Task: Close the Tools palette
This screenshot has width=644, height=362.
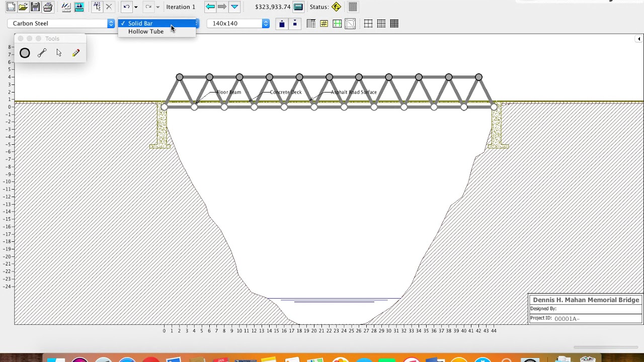Action: pos(21,39)
